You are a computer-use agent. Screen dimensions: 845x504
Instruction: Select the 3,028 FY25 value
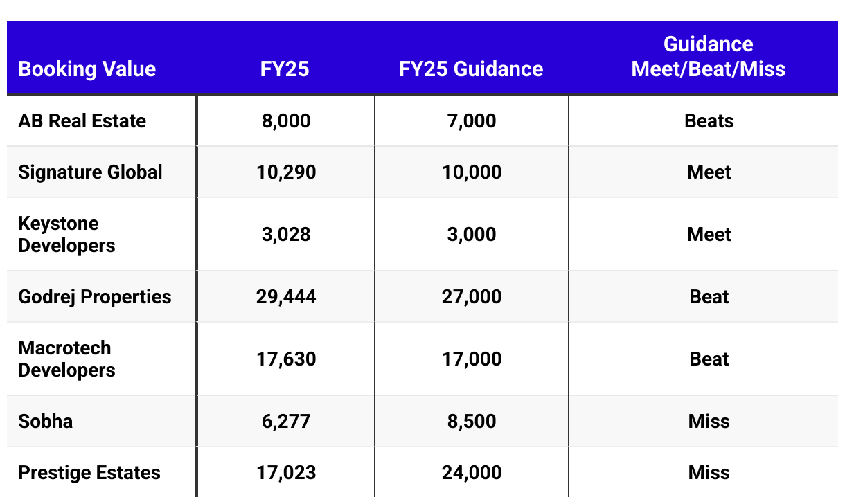coord(286,235)
